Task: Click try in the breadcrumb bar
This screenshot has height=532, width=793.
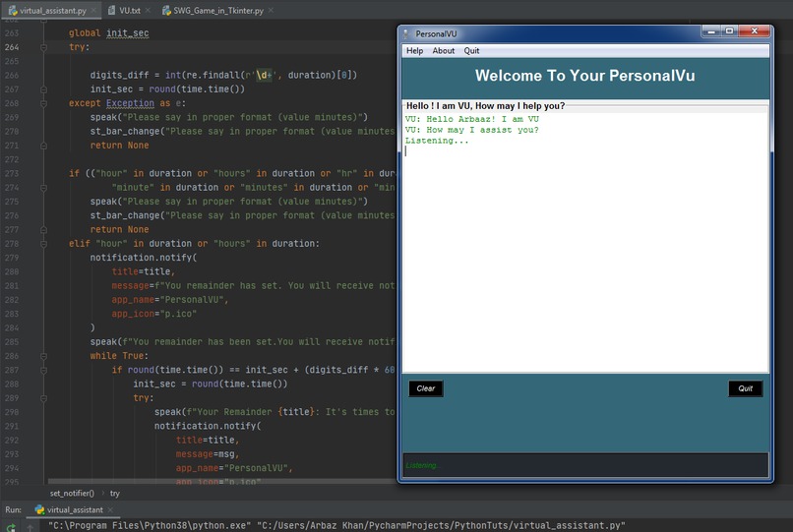Action: pyautogui.click(x=115, y=493)
